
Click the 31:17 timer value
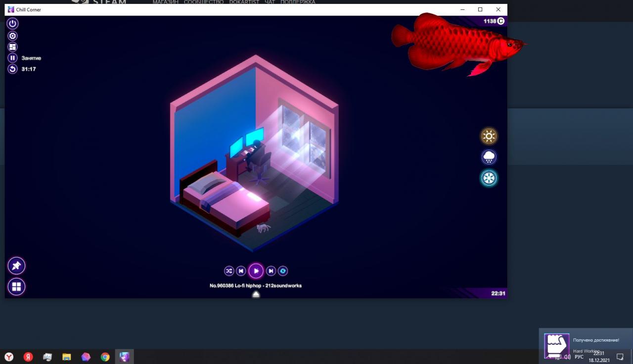[x=29, y=69]
